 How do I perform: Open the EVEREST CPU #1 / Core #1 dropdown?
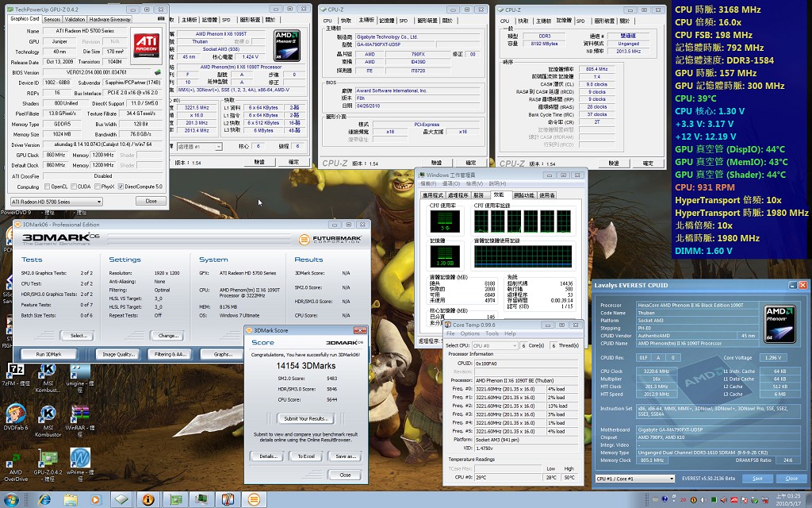(x=635, y=479)
